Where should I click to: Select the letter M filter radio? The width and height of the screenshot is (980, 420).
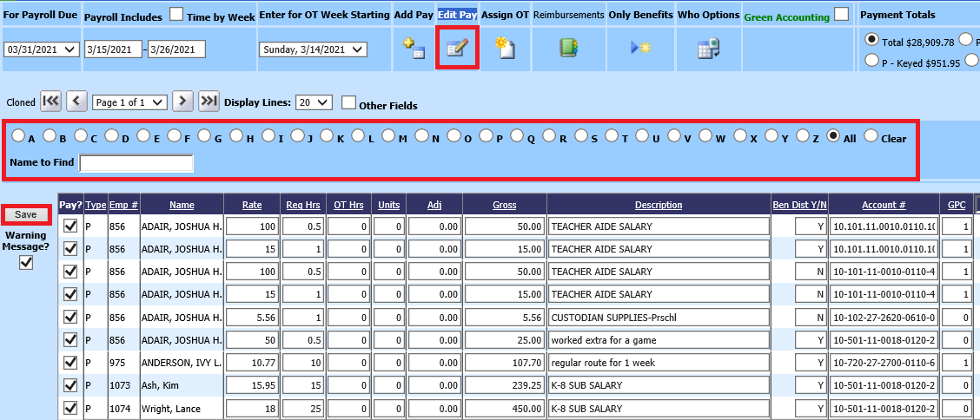388,136
